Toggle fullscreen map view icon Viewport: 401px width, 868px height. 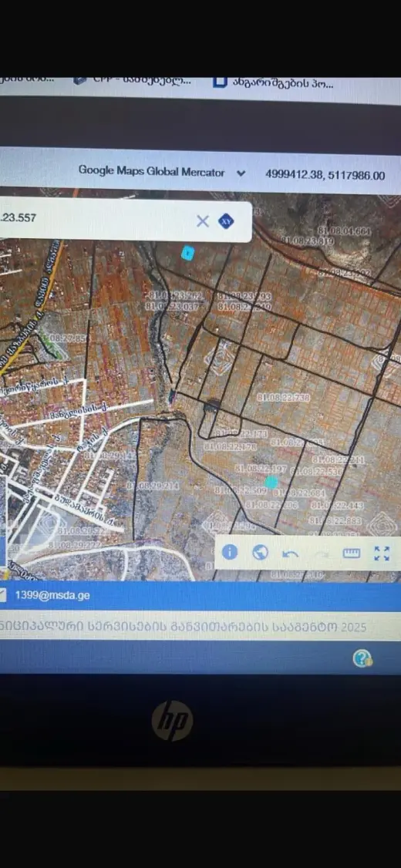coord(382,553)
